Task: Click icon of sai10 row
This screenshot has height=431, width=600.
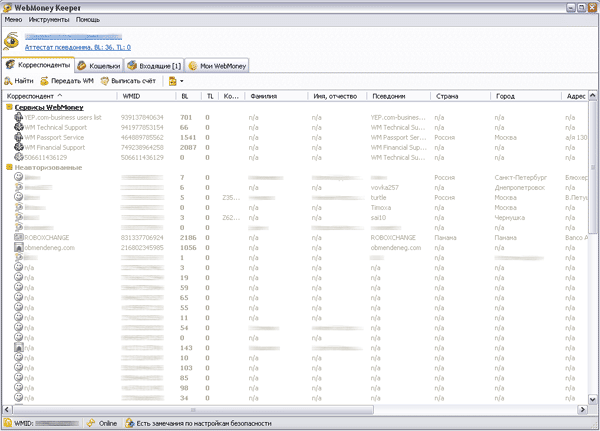Action: 18,217
